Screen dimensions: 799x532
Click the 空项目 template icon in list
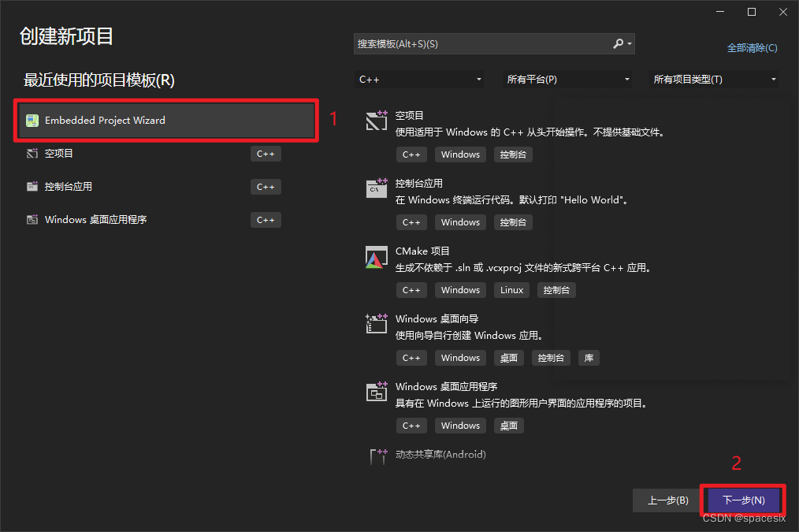point(377,121)
